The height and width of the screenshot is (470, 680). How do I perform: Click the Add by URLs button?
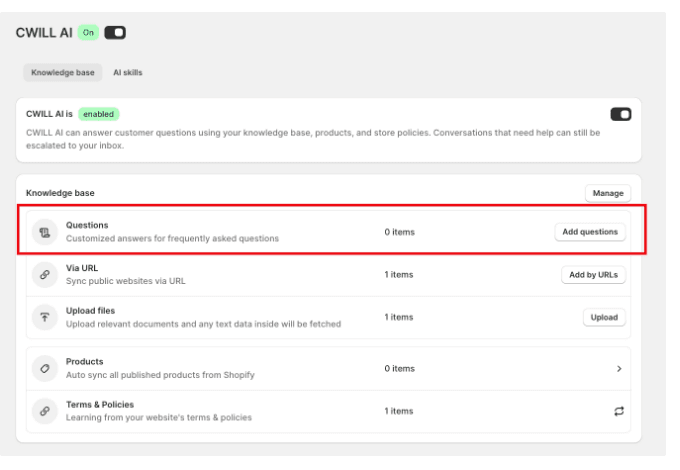(593, 275)
